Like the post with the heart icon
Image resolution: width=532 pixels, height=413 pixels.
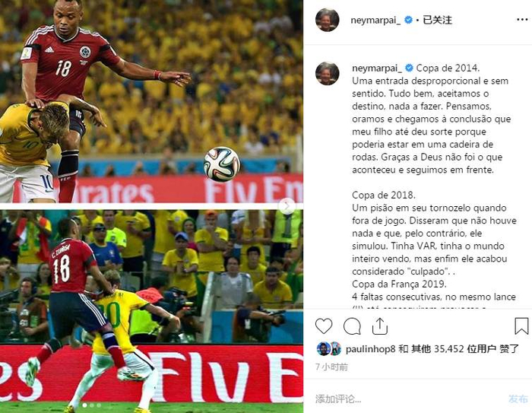[324, 326]
